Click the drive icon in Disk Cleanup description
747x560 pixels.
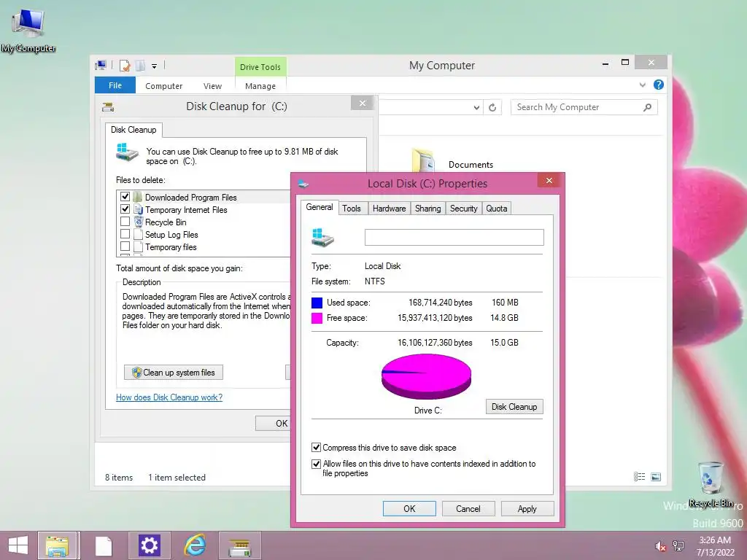tap(127, 153)
